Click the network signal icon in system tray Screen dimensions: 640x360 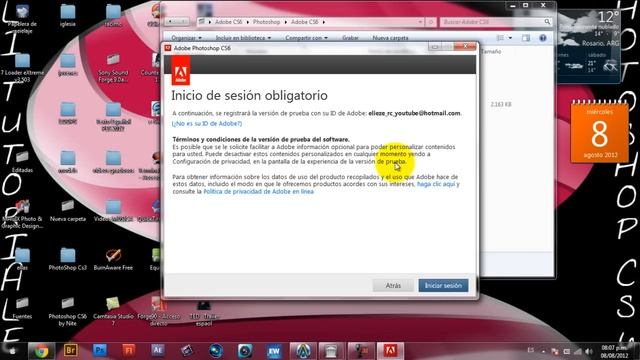578,351
